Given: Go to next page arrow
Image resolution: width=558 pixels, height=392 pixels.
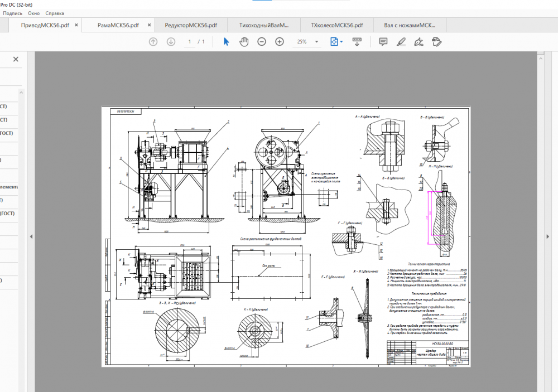Looking at the screenshot, I should tap(171, 42).
